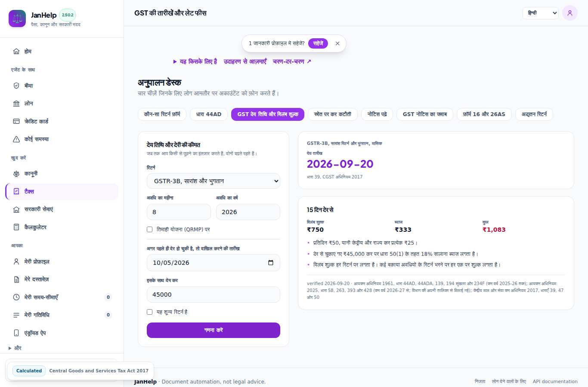588x387 pixels.
Task: Open the होम home icon in sidebar
Action: coord(16,51)
